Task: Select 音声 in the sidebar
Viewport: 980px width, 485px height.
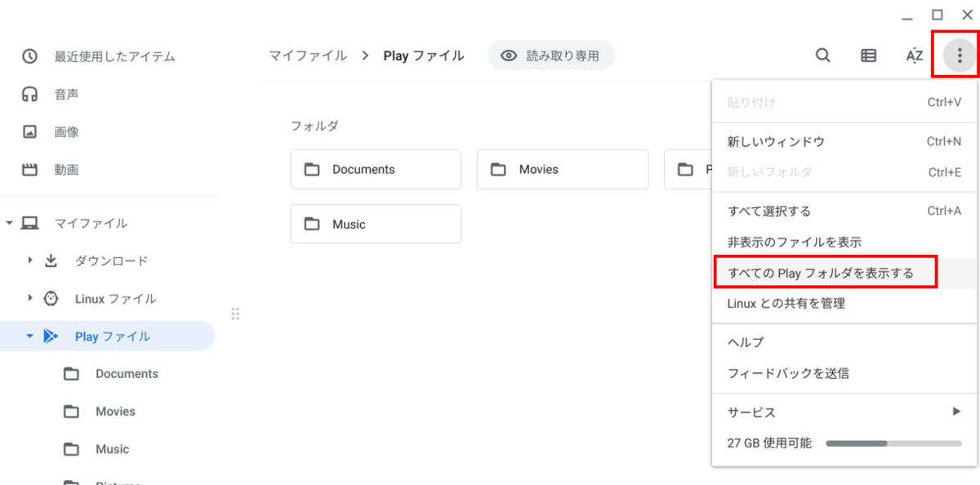Action: pos(66,94)
